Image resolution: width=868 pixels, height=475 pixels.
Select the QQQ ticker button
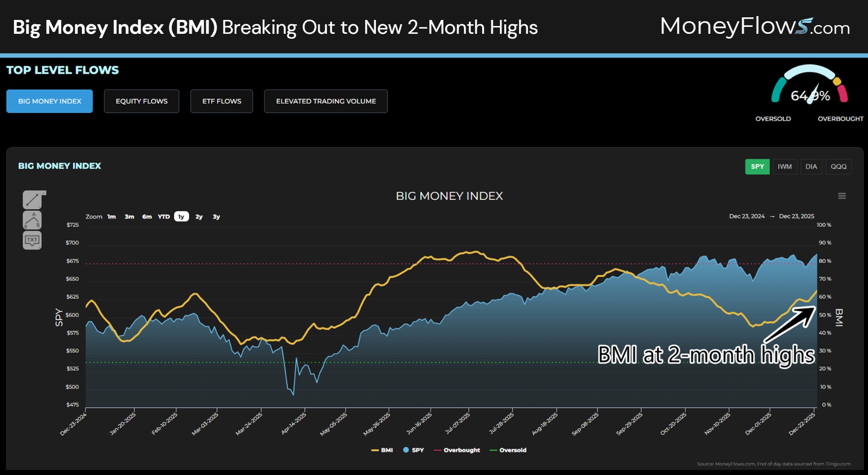coord(839,167)
